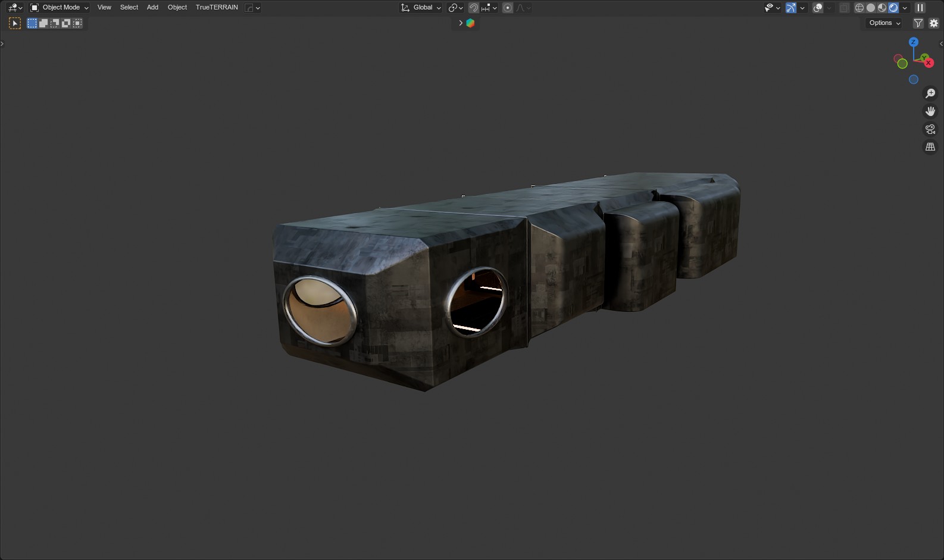Click the right porthole opening on hull

[x=476, y=302]
